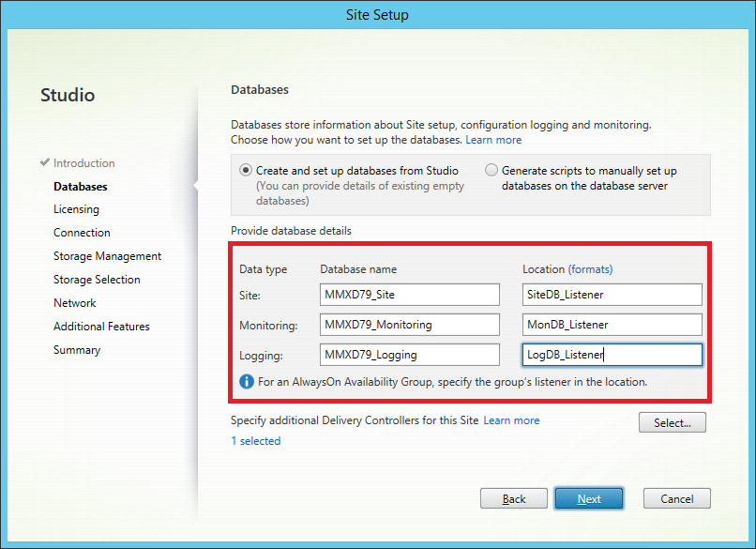756x549 pixels.
Task: Go to the Licensing step
Action: [76, 209]
